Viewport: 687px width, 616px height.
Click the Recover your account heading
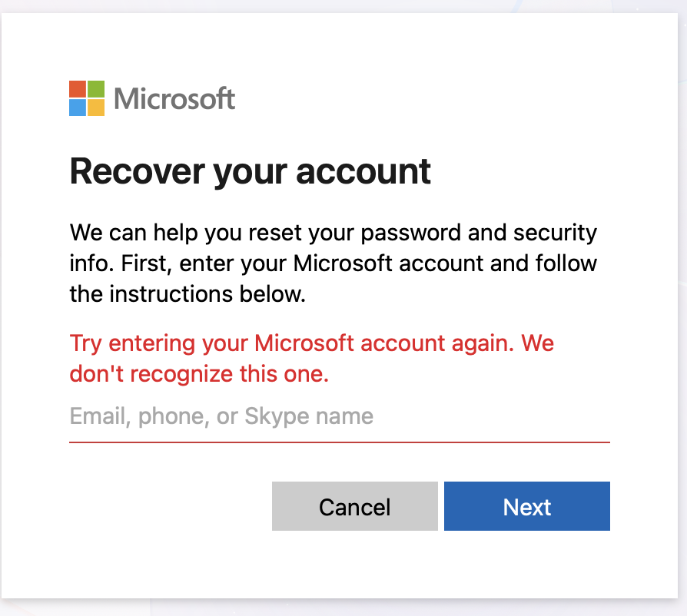pos(250,171)
